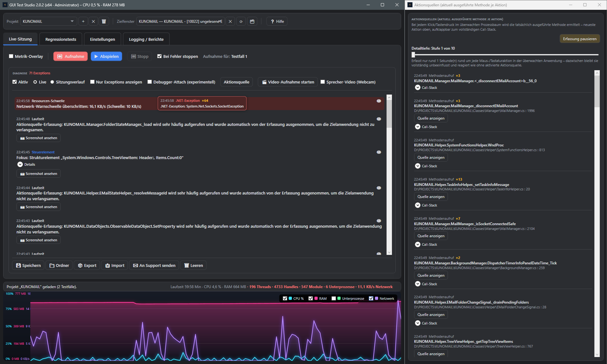Refresh the target window list
The image size is (607, 364).
click(241, 22)
